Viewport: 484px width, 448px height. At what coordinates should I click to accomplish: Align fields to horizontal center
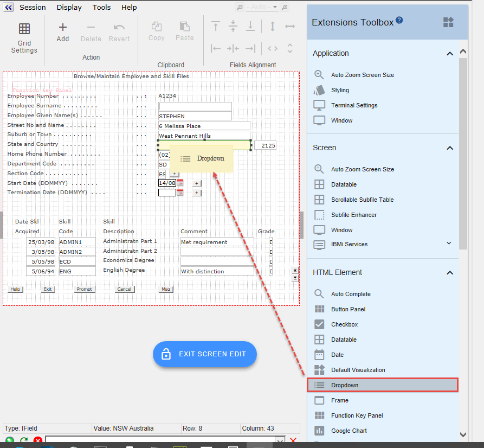tap(233, 48)
